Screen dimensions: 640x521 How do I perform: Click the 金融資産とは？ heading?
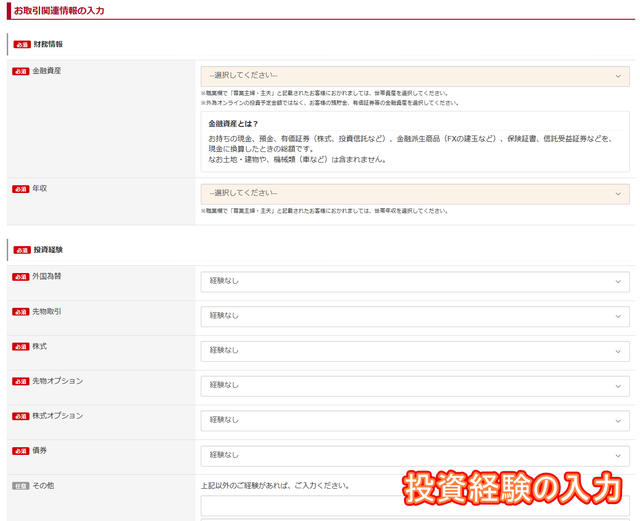coord(233,124)
